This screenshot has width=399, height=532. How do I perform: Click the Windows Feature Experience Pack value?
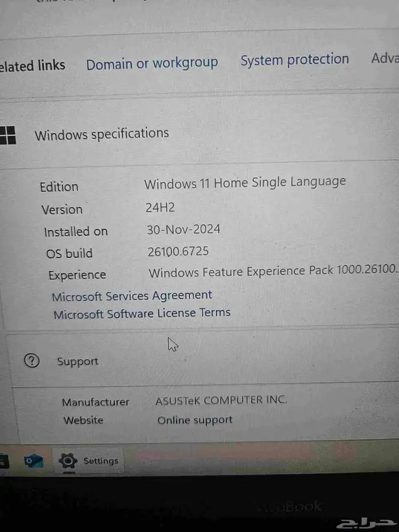pyautogui.click(x=272, y=272)
